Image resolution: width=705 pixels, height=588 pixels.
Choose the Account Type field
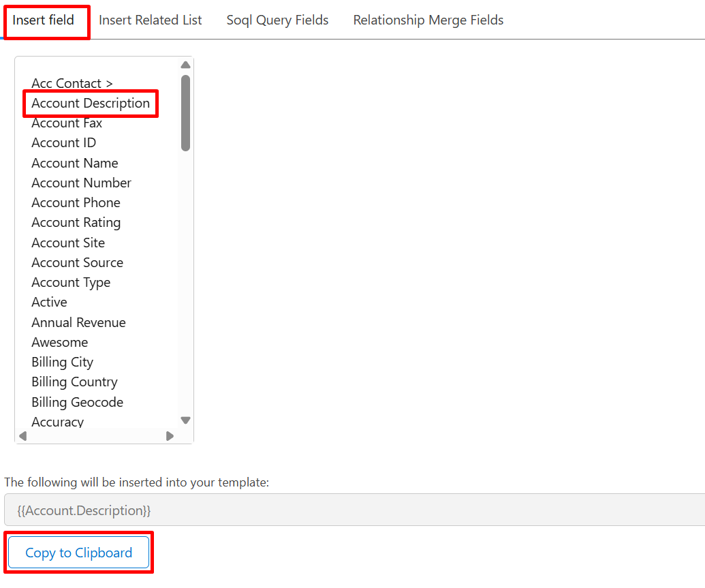pyautogui.click(x=71, y=282)
